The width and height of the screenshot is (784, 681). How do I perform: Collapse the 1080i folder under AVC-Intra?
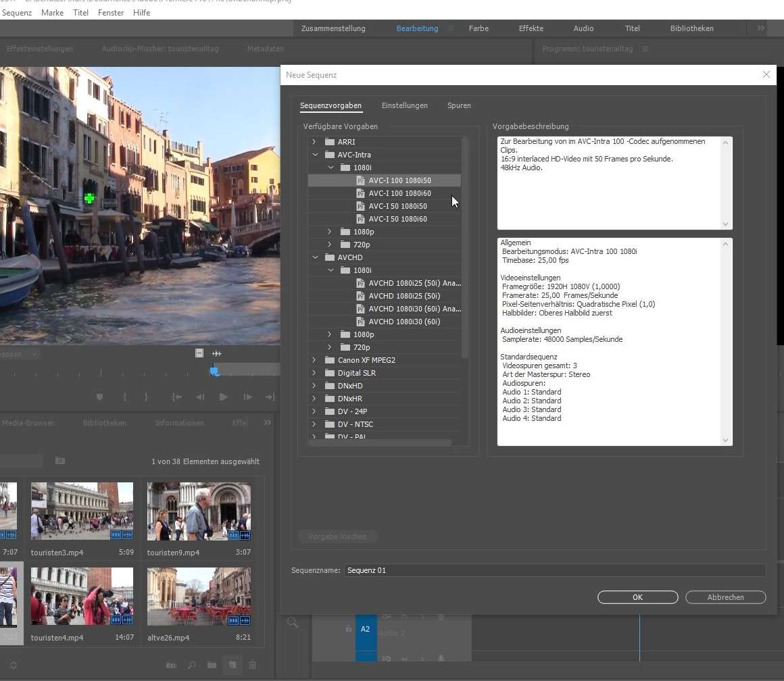coord(330,168)
